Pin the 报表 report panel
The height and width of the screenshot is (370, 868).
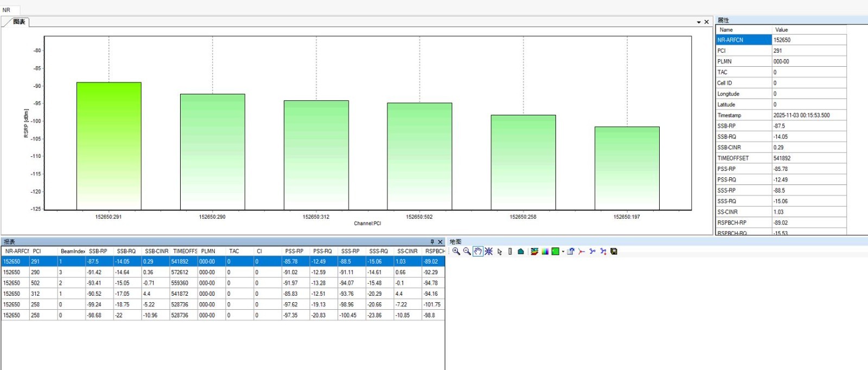point(432,242)
